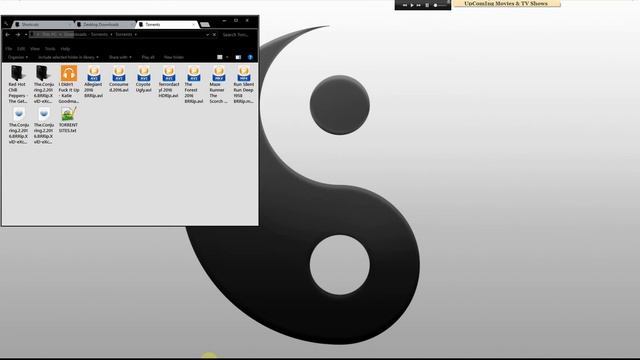The height and width of the screenshot is (360, 640).
Task: Click the Help question mark icon
Action: (250, 57)
